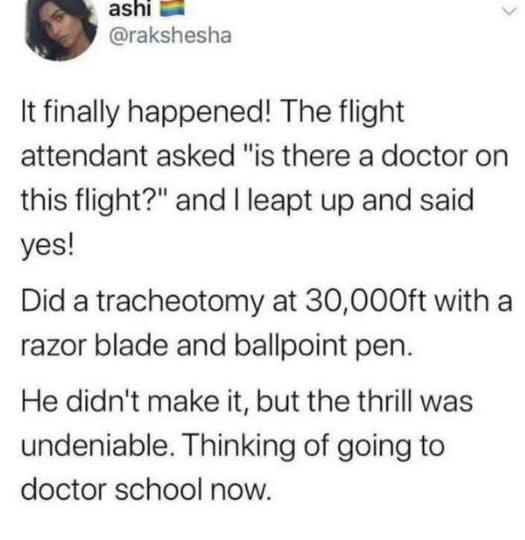Open ashi's profile picture

[61, 29]
